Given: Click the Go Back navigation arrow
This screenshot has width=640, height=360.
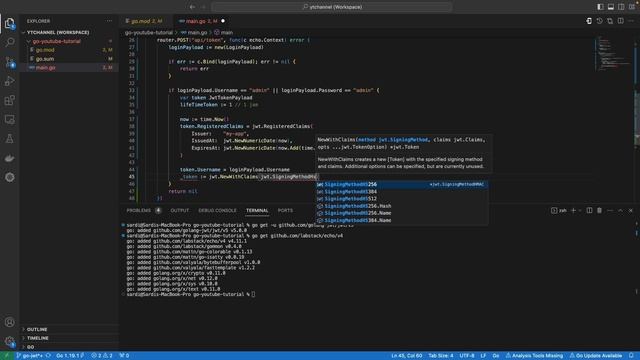Looking at the screenshot, I should click(192, 7).
